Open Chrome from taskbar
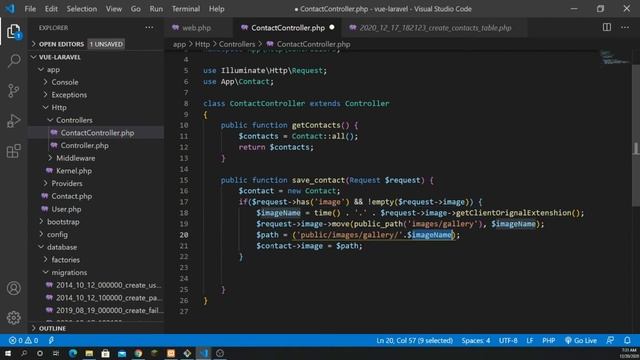The width and height of the screenshot is (640, 360). coord(138,353)
